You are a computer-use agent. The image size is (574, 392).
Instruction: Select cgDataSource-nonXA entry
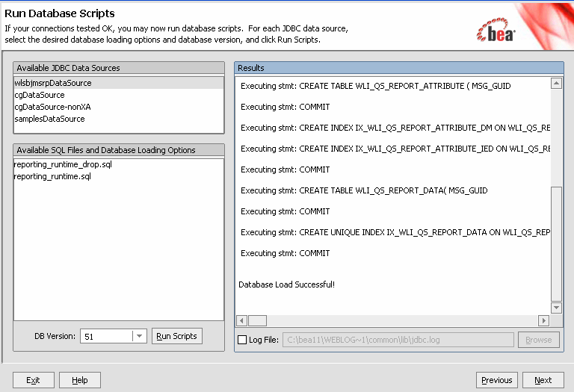click(x=119, y=107)
